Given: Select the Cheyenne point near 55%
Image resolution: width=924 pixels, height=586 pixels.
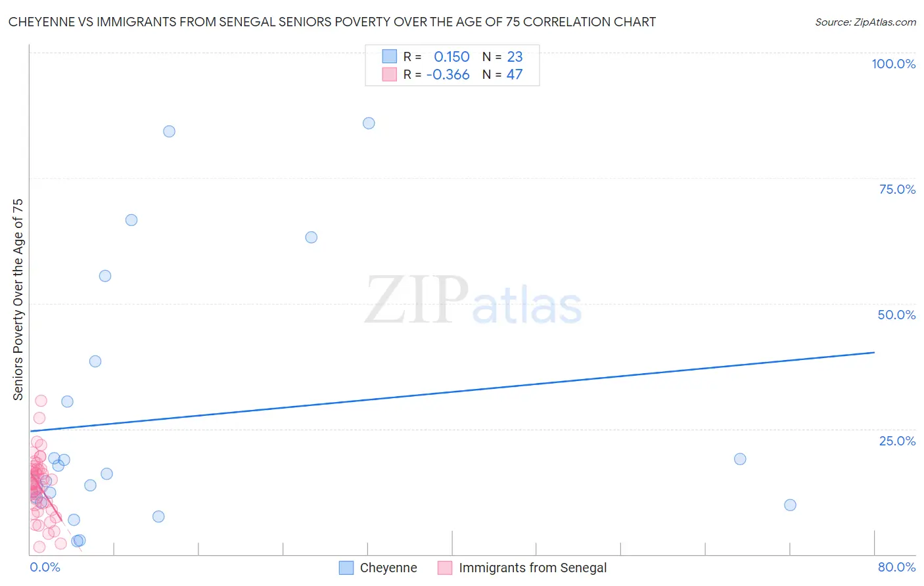Looking at the screenshot, I should [105, 276].
